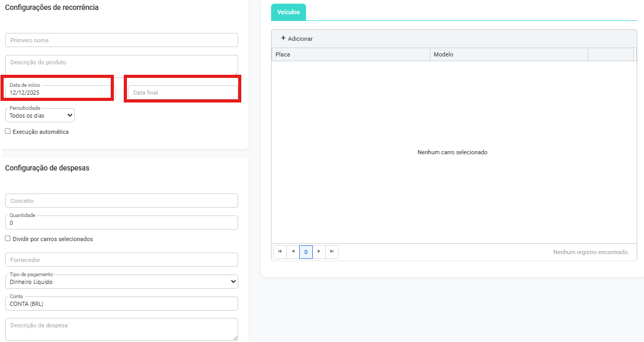Focus the Descrição do produto textarea
644x342 pixels.
click(121, 64)
